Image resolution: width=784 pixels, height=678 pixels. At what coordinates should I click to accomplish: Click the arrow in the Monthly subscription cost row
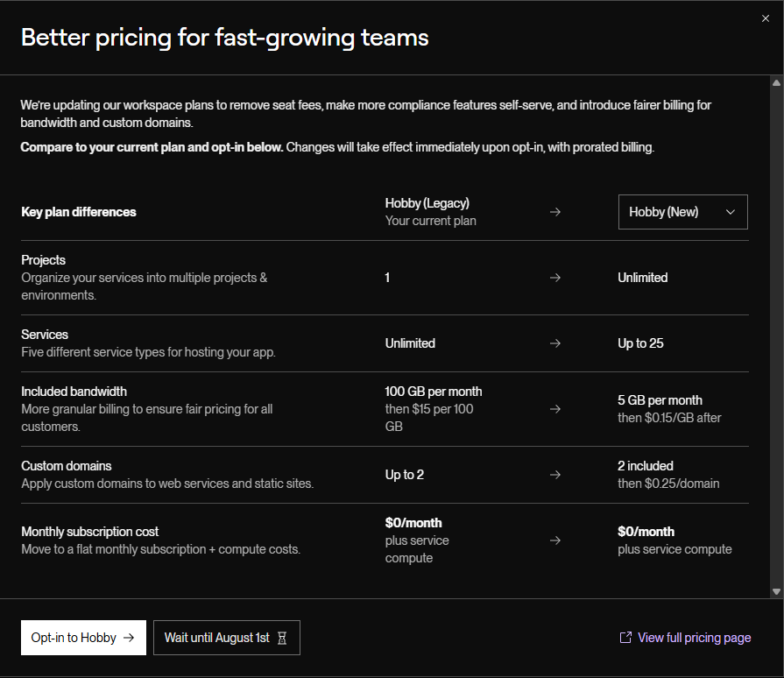tap(555, 540)
